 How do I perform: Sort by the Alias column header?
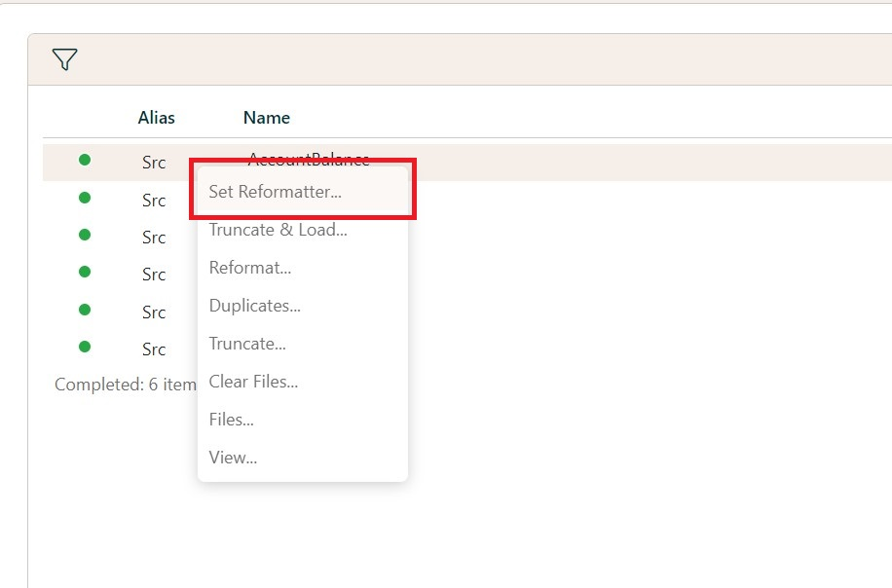156,118
